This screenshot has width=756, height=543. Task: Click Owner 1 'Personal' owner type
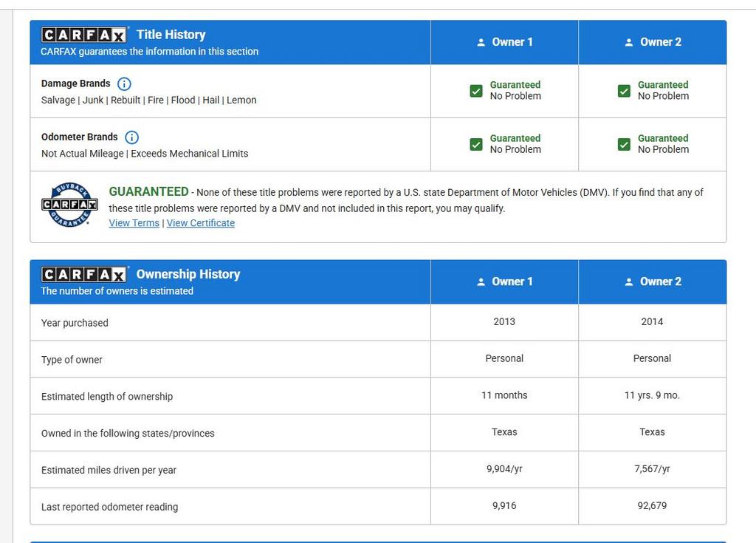click(504, 358)
